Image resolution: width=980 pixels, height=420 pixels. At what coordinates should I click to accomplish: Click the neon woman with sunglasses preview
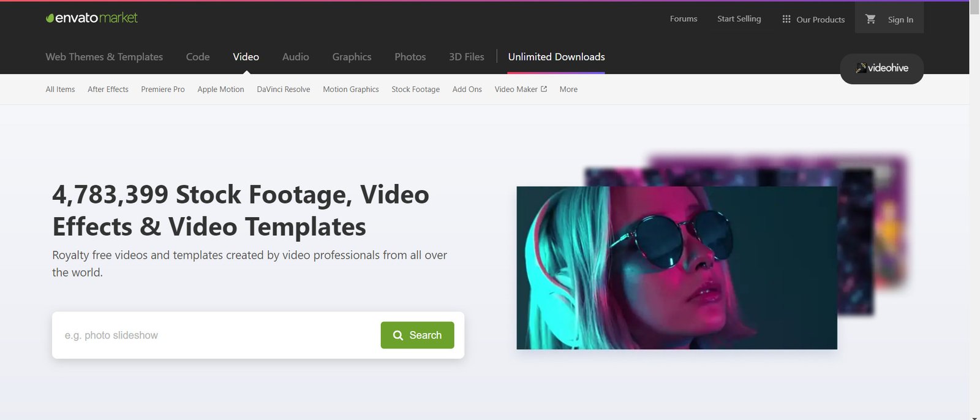coord(676,268)
